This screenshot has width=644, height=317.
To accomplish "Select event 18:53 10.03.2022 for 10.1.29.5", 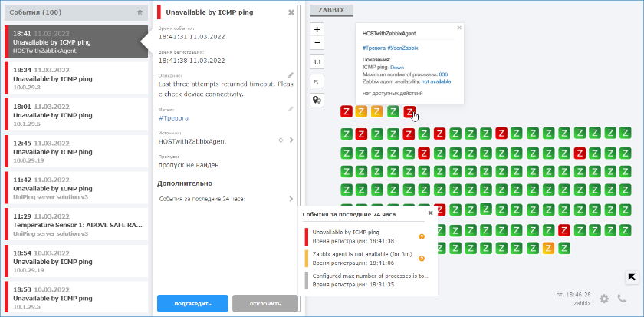I will (76, 297).
